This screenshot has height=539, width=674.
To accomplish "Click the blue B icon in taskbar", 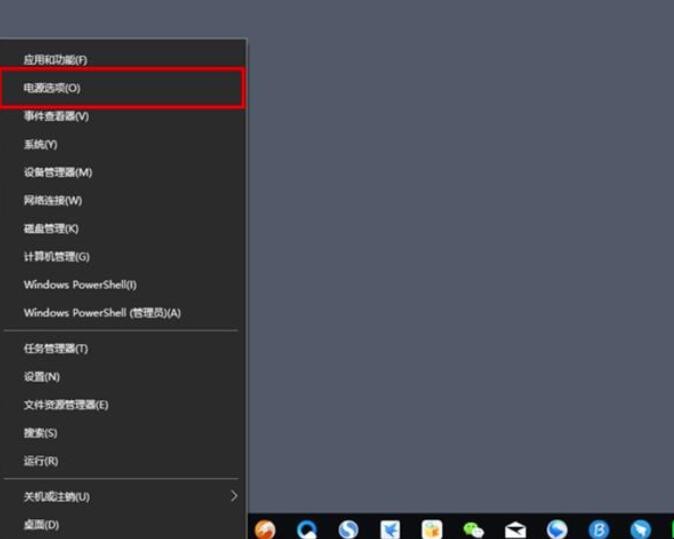I will [x=598, y=529].
